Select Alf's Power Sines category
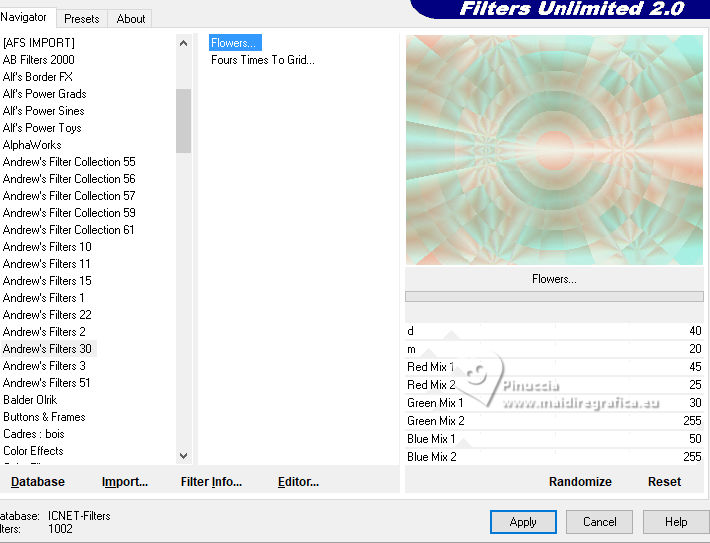The image size is (710, 543). click(x=43, y=111)
